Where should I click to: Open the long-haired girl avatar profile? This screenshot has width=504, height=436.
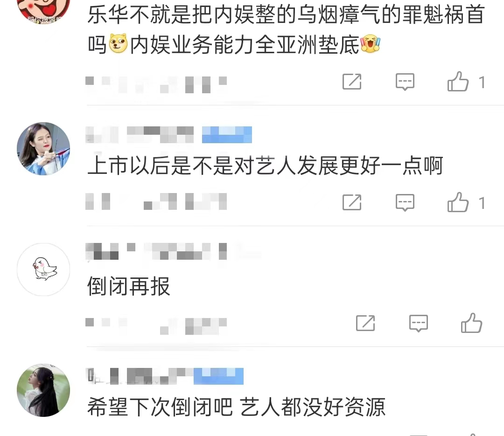pyautogui.click(x=43, y=390)
